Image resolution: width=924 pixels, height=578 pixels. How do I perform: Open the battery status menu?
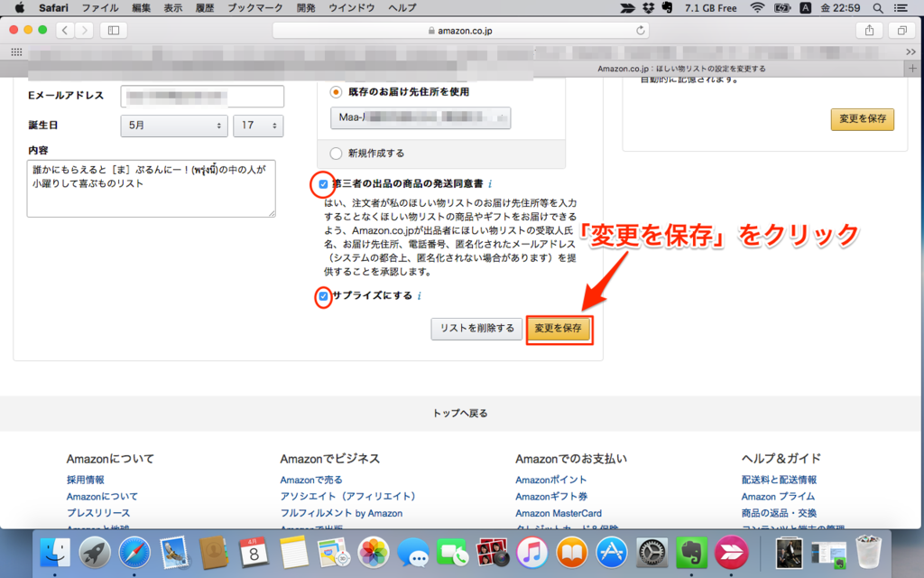click(x=782, y=7)
